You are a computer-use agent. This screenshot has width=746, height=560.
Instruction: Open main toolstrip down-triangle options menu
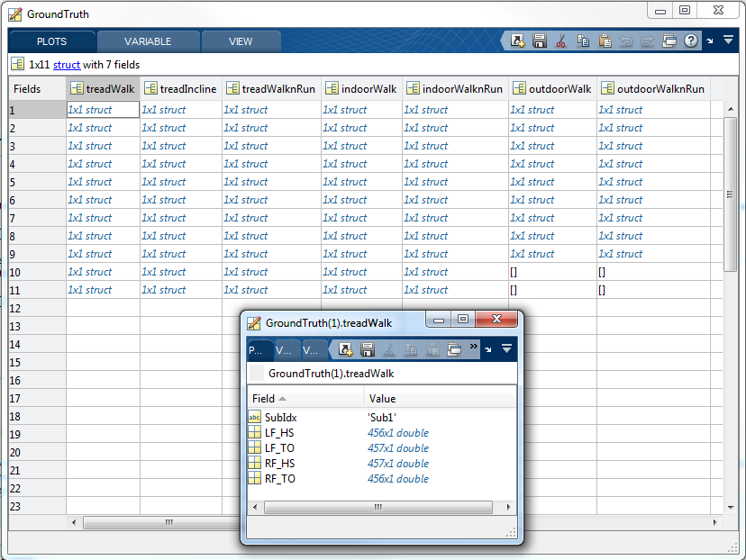tap(728, 41)
